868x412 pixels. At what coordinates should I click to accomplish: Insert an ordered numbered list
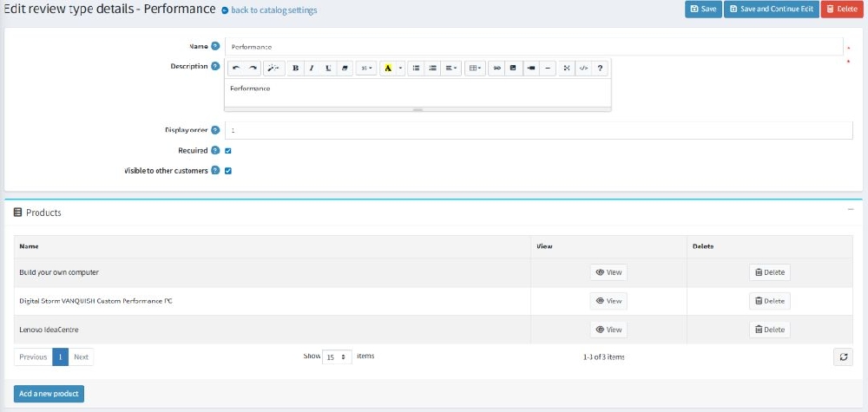(x=433, y=68)
